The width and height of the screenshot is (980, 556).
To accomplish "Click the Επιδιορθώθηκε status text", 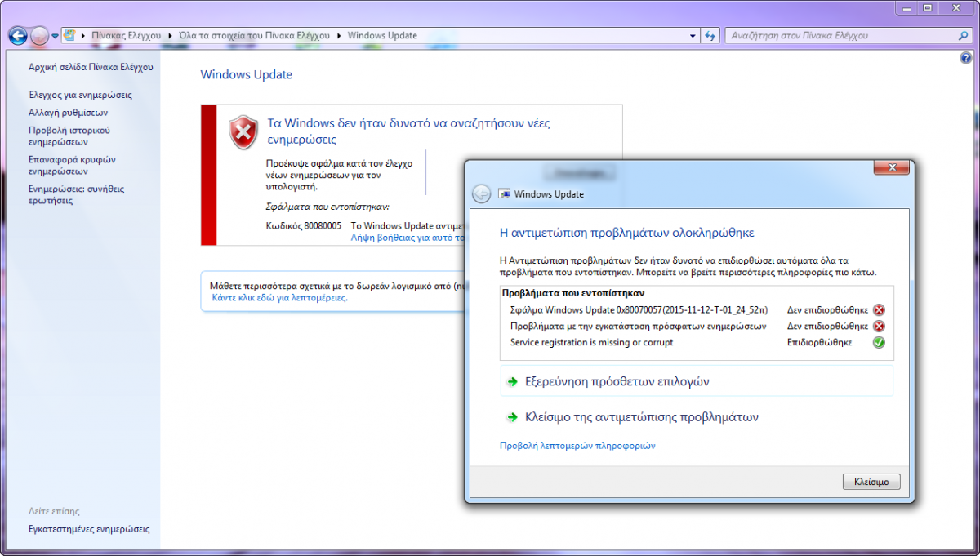I will tap(819, 343).
